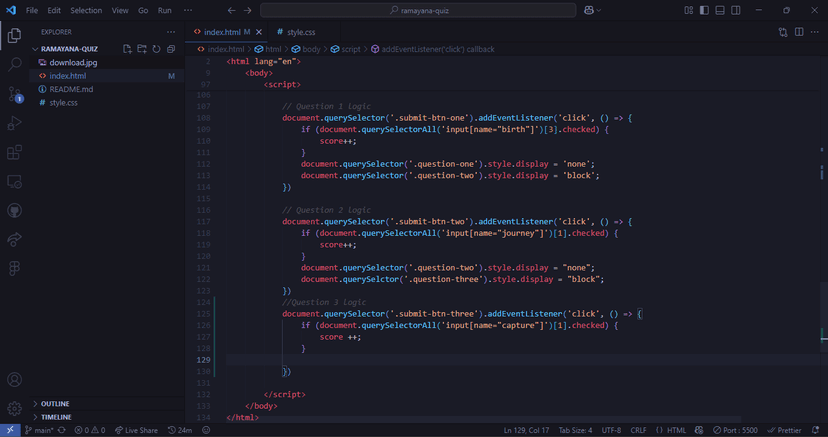Click the Refresh Explorer icon

tap(156, 48)
